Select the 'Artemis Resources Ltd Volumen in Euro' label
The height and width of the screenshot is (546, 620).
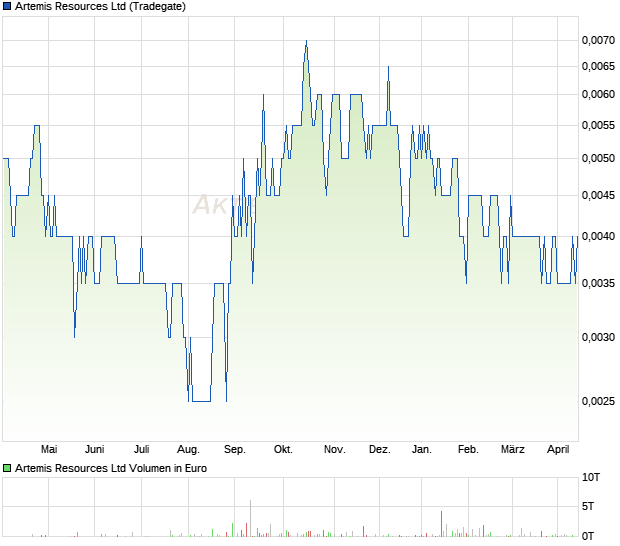(x=111, y=468)
